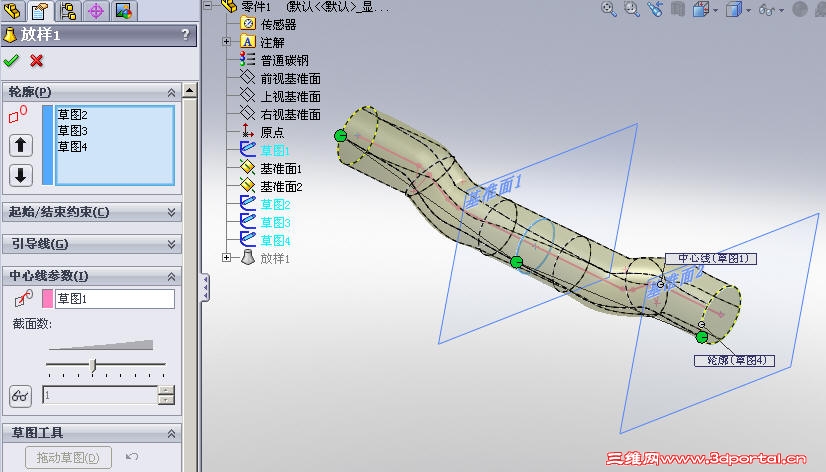Click the centerline selection icon
The image size is (826, 472).
point(23,299)
